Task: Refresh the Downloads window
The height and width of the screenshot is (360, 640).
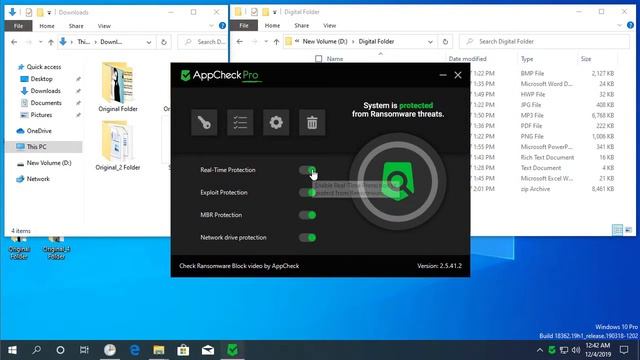Action: [164, 42]
